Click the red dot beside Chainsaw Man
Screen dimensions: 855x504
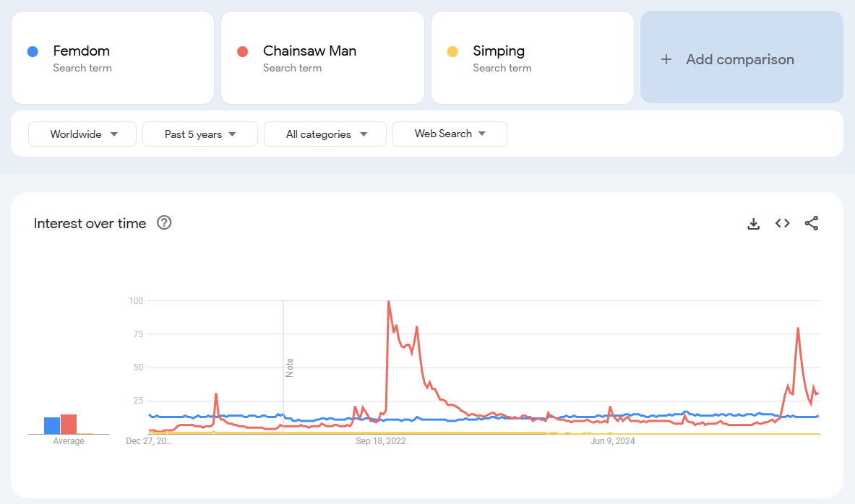click(243, 51)
